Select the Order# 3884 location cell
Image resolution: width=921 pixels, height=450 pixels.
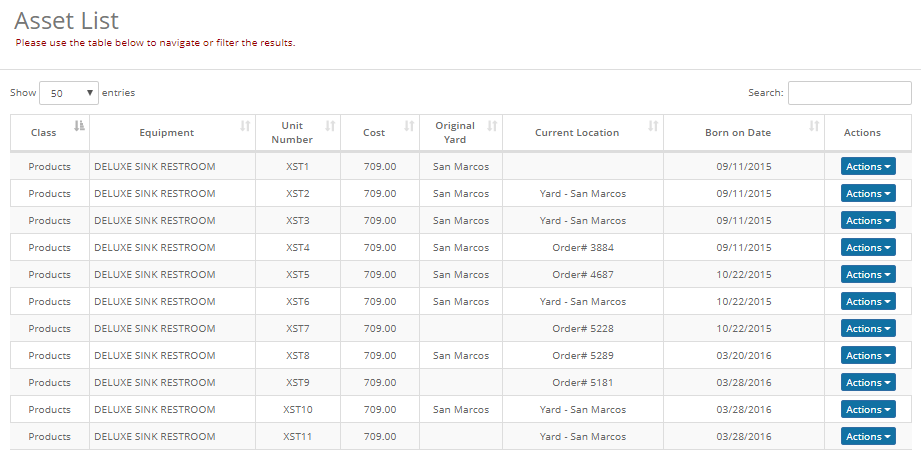click(x=583, y=247)
